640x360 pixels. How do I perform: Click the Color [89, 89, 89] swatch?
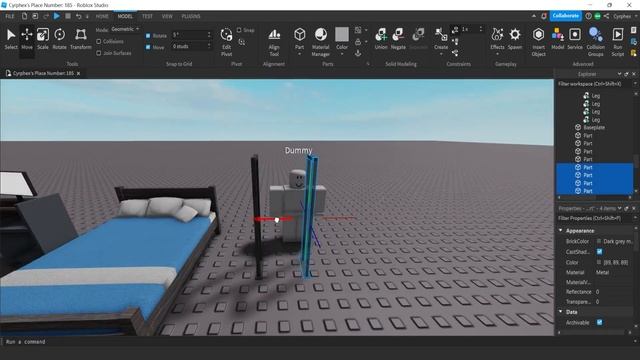pyautogui.click(x=599, y=262)
